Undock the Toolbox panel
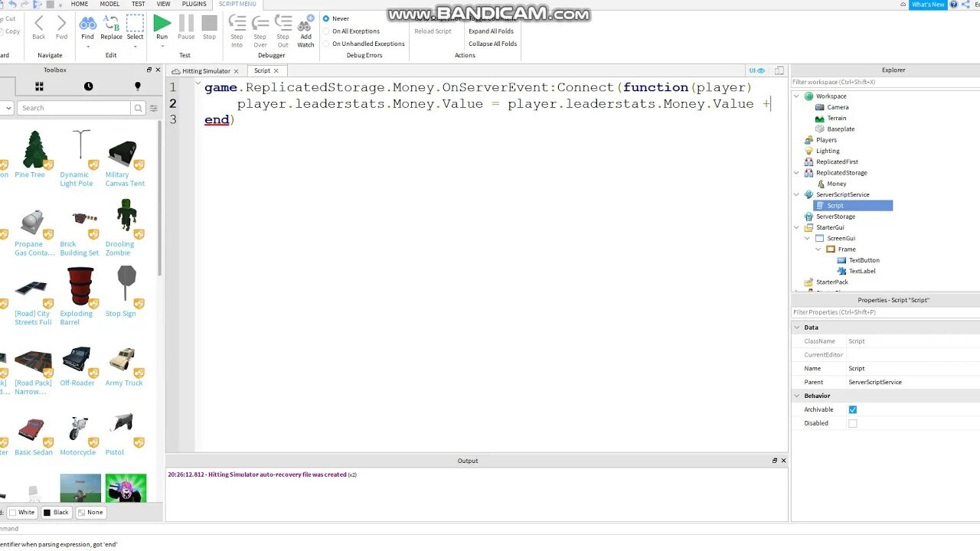This screenshot has height=551, width=980. tap(149, 70)
